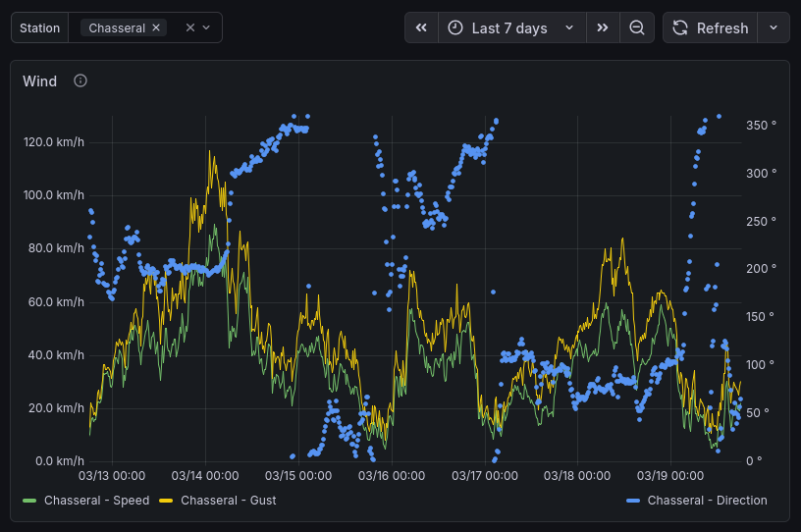Viewport: 801px width, 532px height.
Task: Toggle Chasseral - Gust series in legend
Action: click(228, 501)
